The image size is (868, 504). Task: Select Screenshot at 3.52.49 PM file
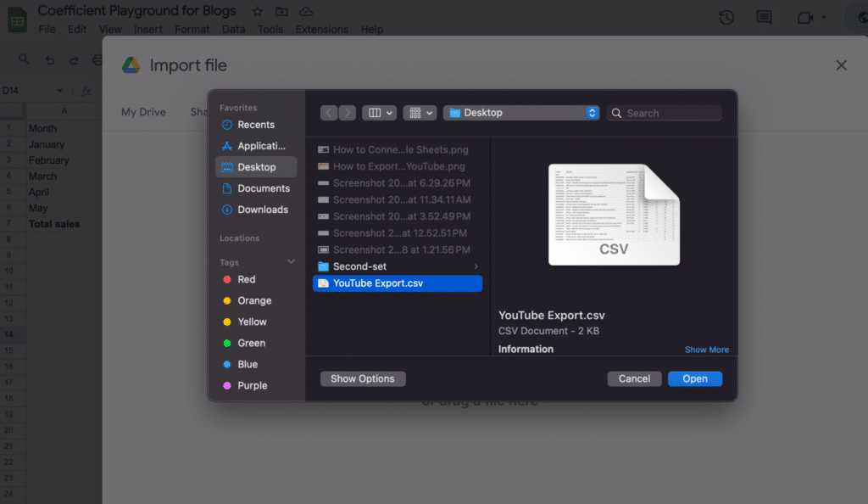[x=398, y=216]
